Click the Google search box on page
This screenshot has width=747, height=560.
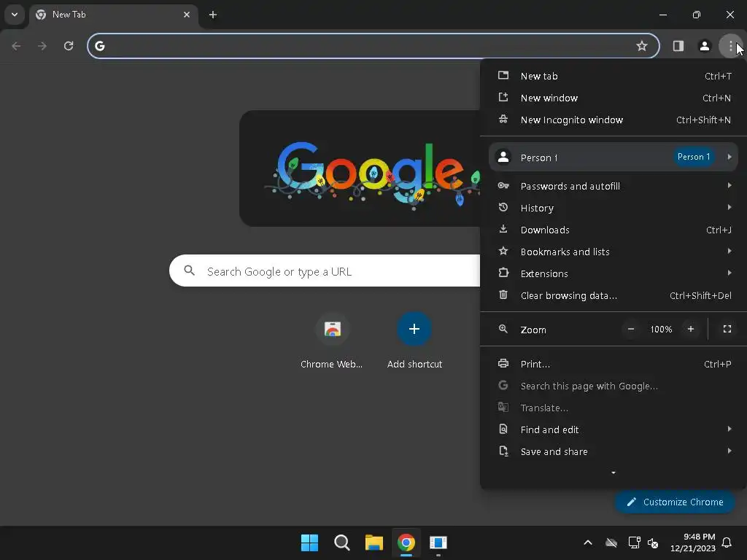[325, 271]
